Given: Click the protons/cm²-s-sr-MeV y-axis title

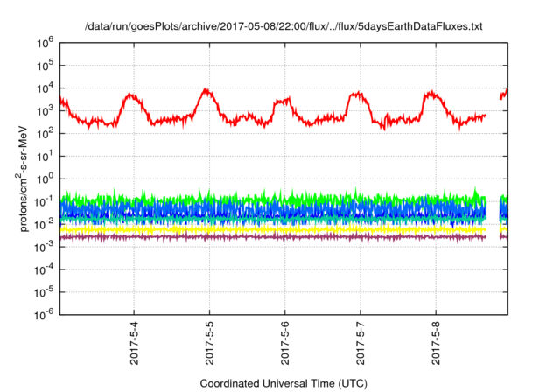Looking at the screenshot, I should 23,179.
